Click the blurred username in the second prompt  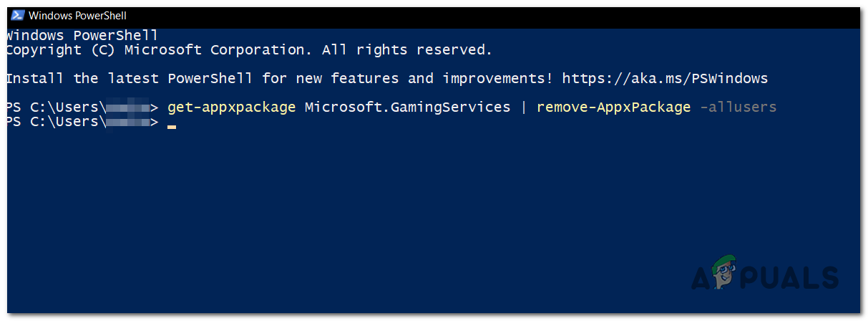(129, 123)
